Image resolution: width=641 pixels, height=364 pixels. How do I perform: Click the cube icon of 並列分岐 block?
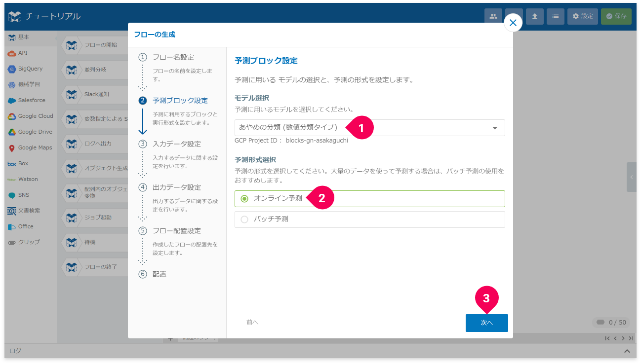click(x=72, y=70)
